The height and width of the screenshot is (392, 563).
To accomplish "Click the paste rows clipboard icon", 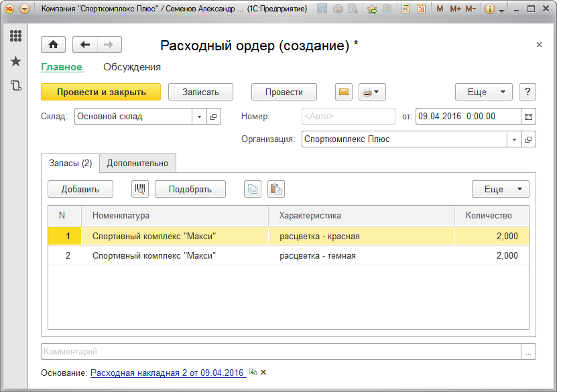I will pos(275,189).
